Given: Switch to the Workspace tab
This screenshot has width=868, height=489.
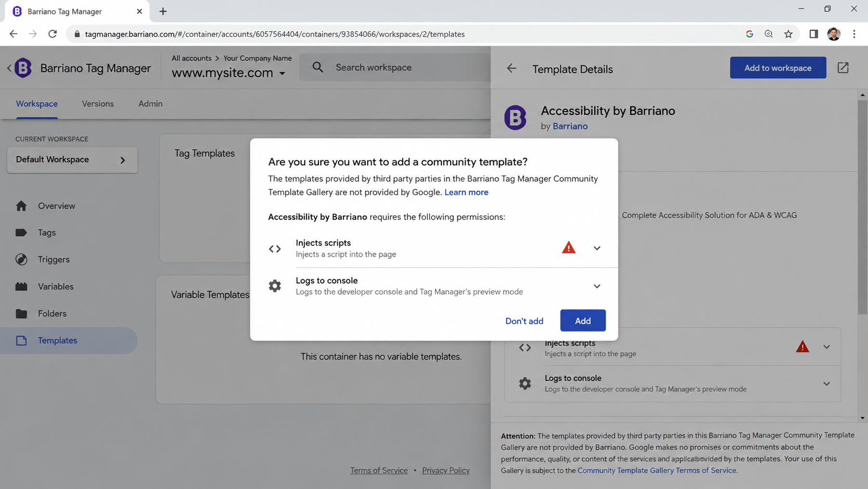Looking at the screenshot, I should coord(37,104).
